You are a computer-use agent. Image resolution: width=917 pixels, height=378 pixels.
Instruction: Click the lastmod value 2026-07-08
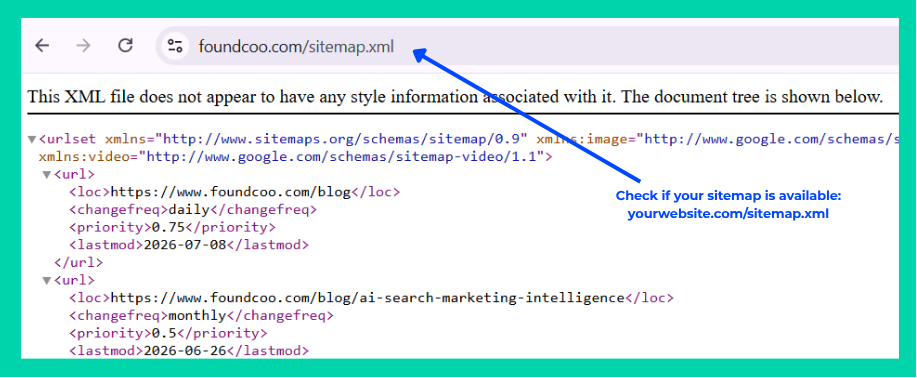tap(184, 245)
